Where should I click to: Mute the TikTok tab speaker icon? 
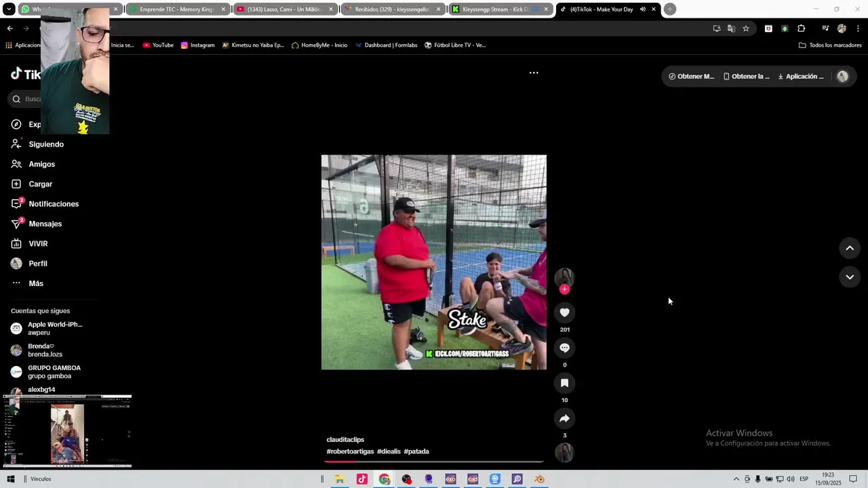[642, 9]
